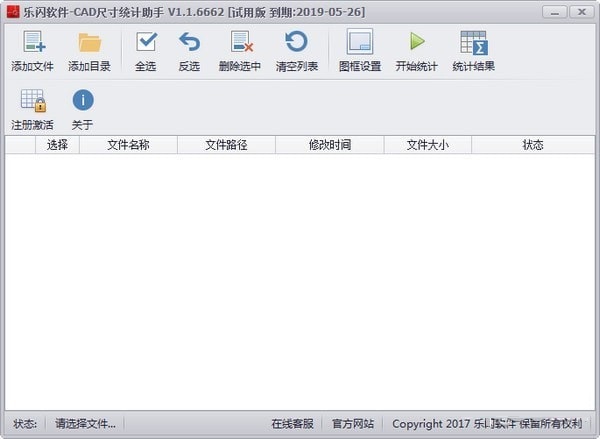
Task: Start statistics with the 开始统计 play icon
Action: 417,41
